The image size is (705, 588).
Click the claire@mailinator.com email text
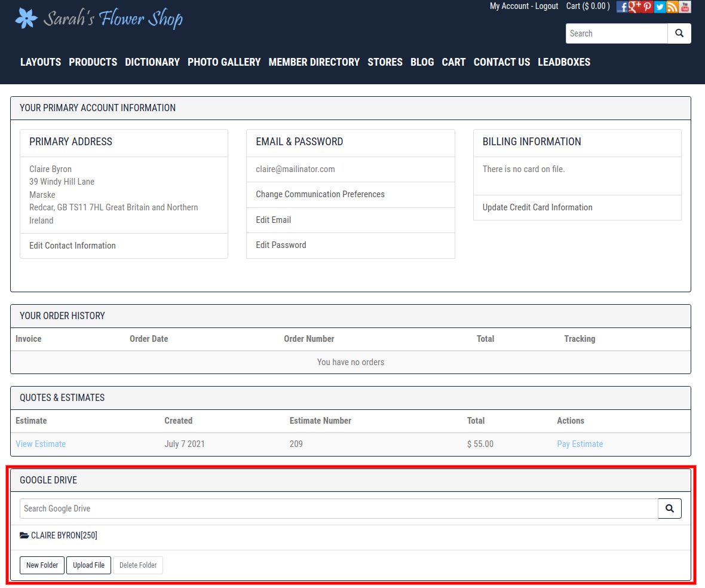coord(295,169)
